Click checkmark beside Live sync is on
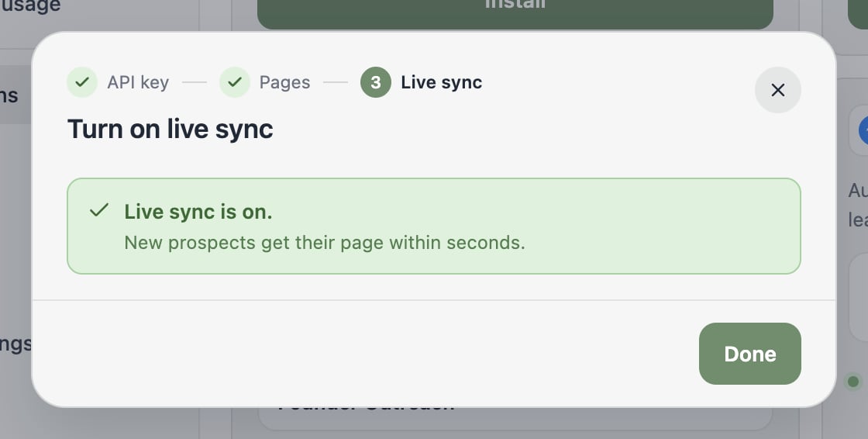 tap(99, 210)
